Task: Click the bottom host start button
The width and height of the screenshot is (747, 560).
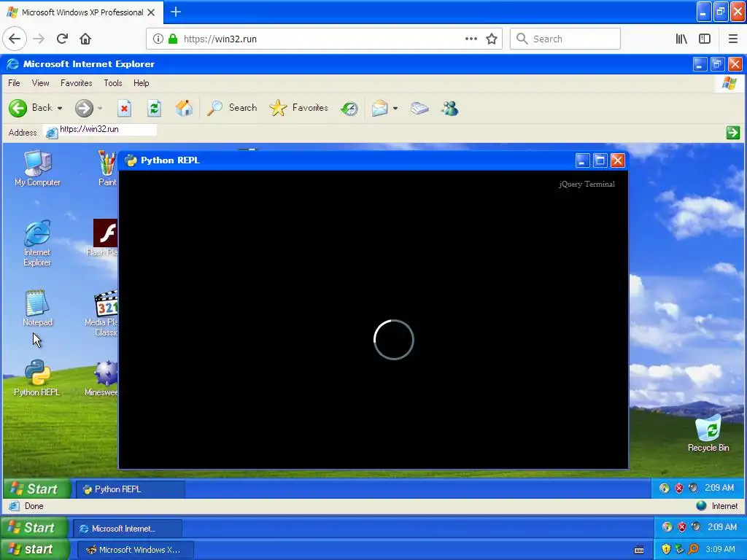Action: [34, 549]
